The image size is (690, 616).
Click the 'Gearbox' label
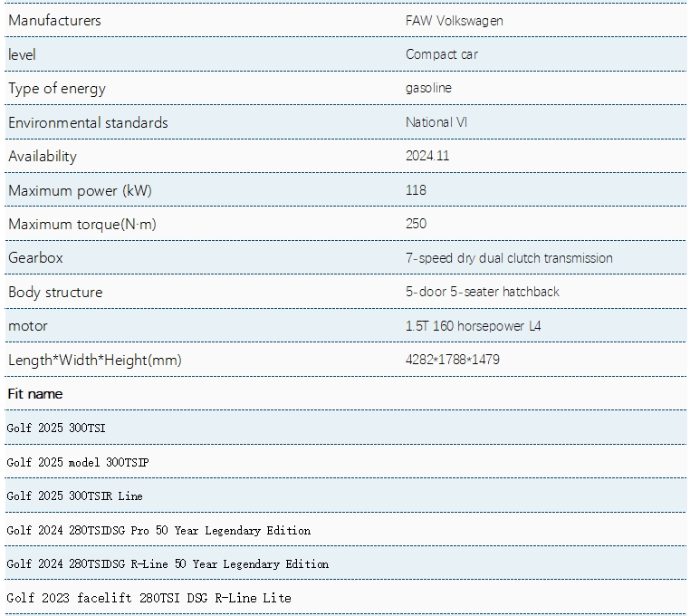(35, 257)
